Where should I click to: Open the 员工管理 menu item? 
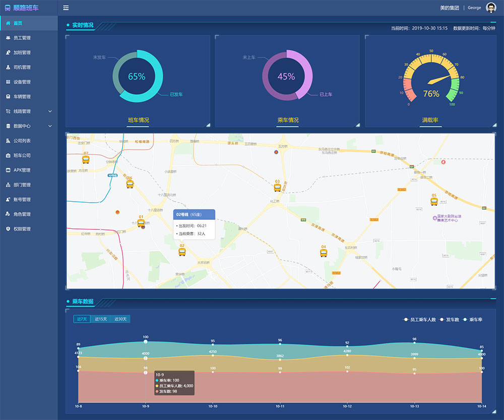pos(22,38)
